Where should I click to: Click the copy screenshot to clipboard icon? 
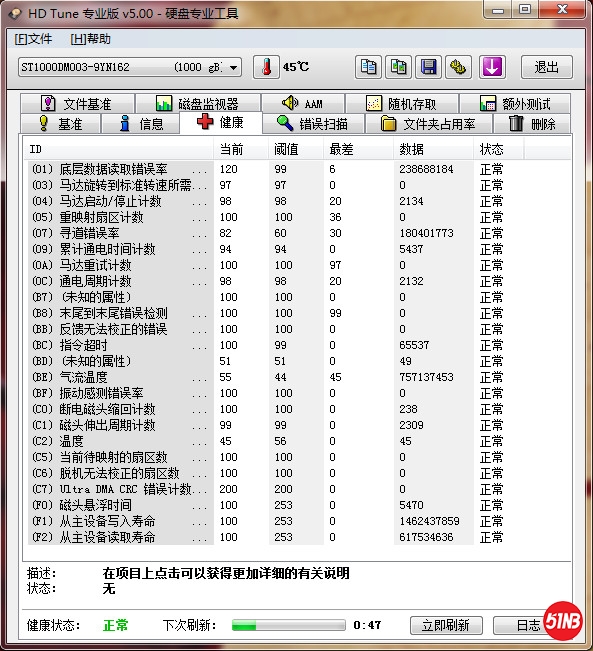[x=398, y=67]
